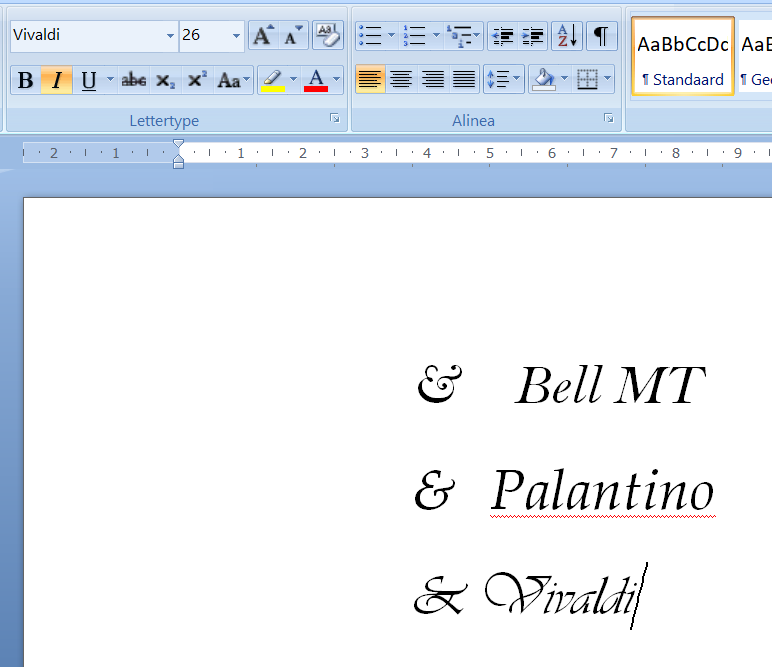Open the Alinea dialog launcher
The width and height of the screenshot is (772, 667).
tap(608, 119)
